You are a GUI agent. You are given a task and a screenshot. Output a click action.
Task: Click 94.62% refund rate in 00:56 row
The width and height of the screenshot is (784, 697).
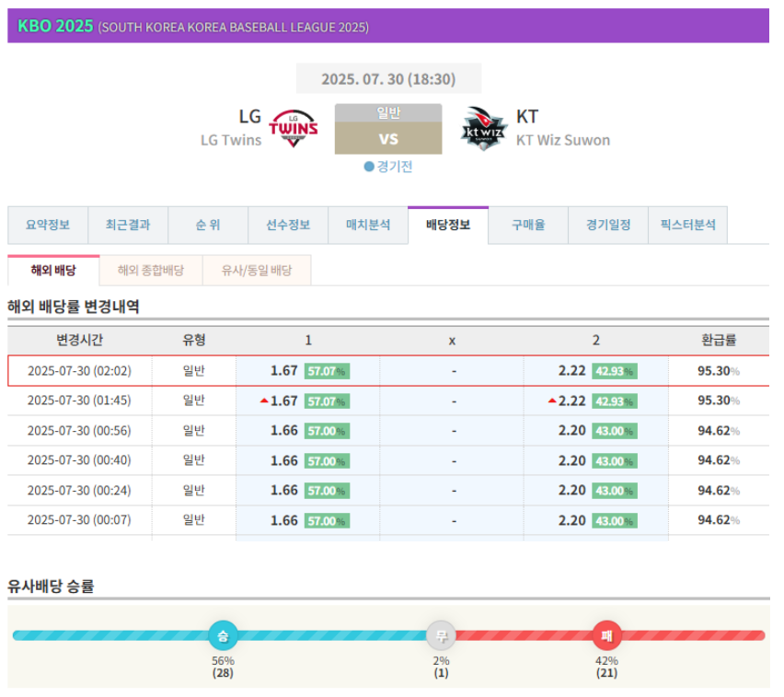(x=719, y=430)
